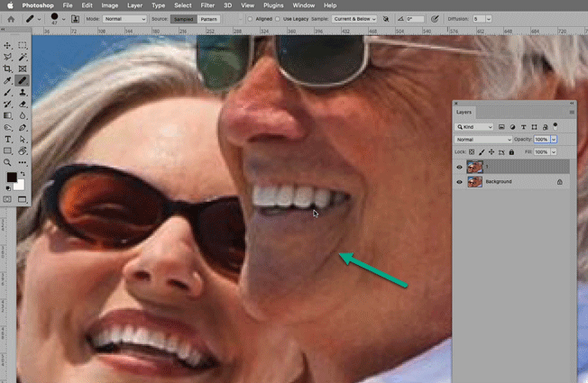Open the Layers panel options menu
588x383 pixels.
click(572, 112)
